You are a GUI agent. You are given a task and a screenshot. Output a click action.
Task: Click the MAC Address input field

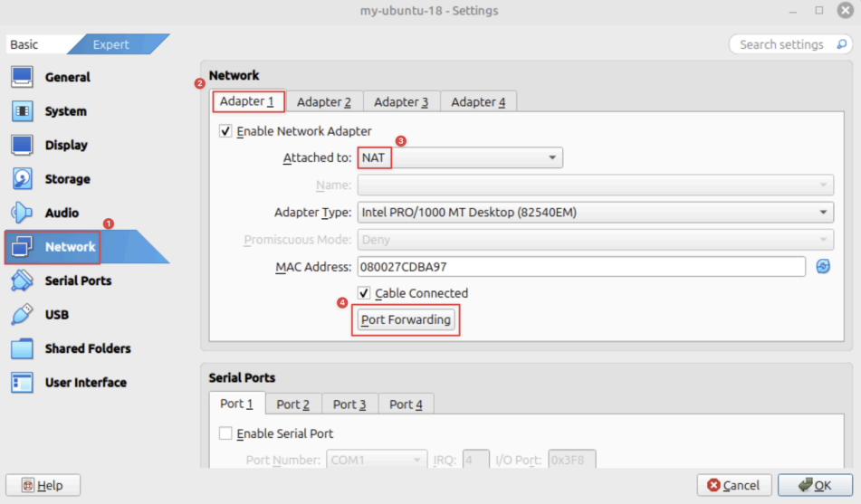581,267
